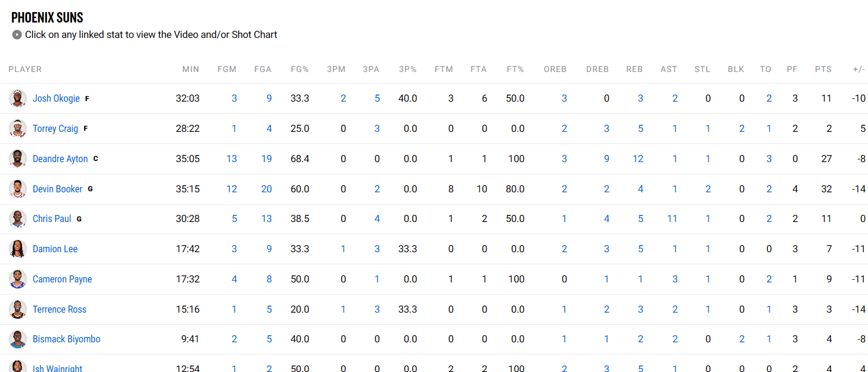View Chris Paul's 13 field goal attempts
868x372 pixels.
pos(266,219)
